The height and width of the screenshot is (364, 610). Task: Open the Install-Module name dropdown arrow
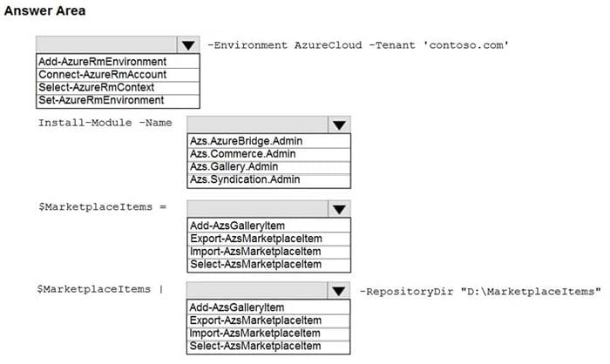coord(339,125)
